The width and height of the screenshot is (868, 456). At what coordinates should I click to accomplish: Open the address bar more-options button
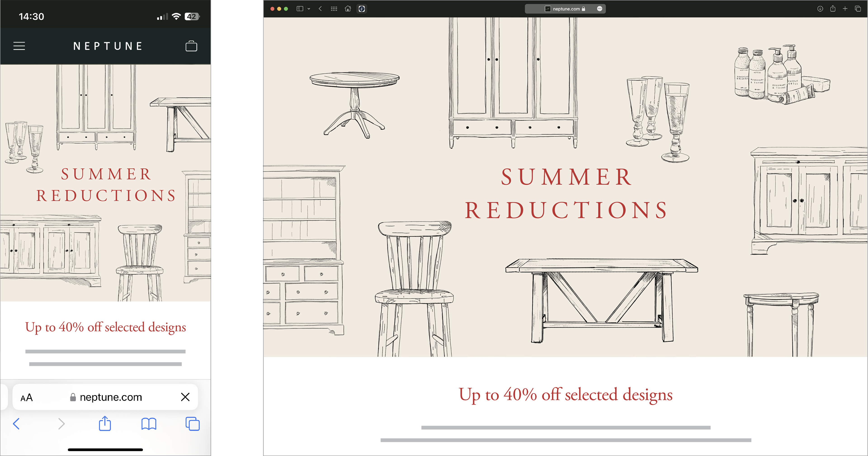pyautogui.click(x=599, y=9)
